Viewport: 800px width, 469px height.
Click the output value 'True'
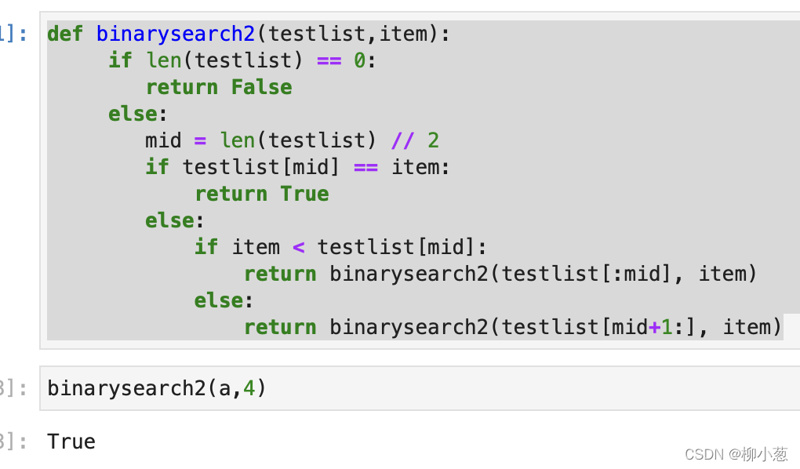[71, 441]
